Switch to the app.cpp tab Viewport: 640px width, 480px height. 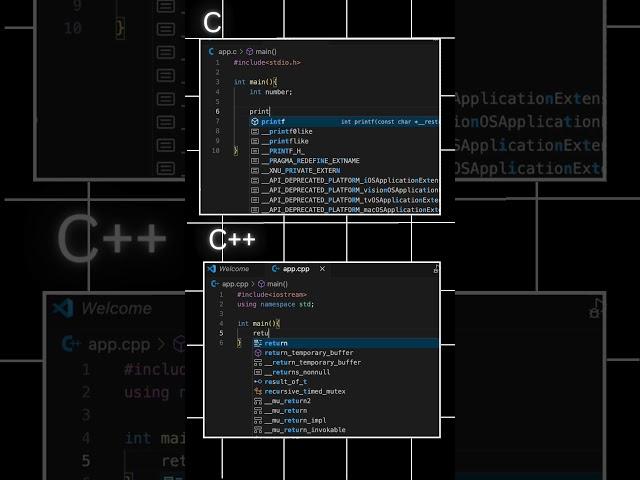(x=296, y=269)
